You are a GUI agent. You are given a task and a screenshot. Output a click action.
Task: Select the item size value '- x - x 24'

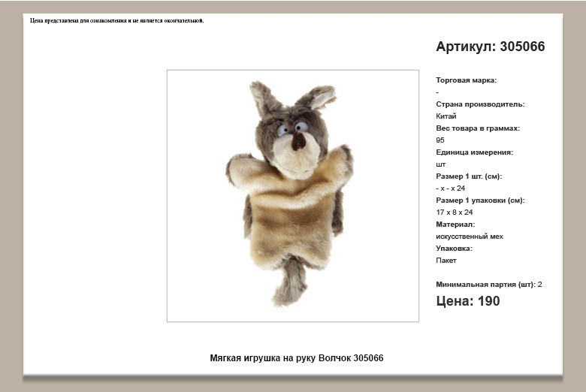(x=451, y=188)
